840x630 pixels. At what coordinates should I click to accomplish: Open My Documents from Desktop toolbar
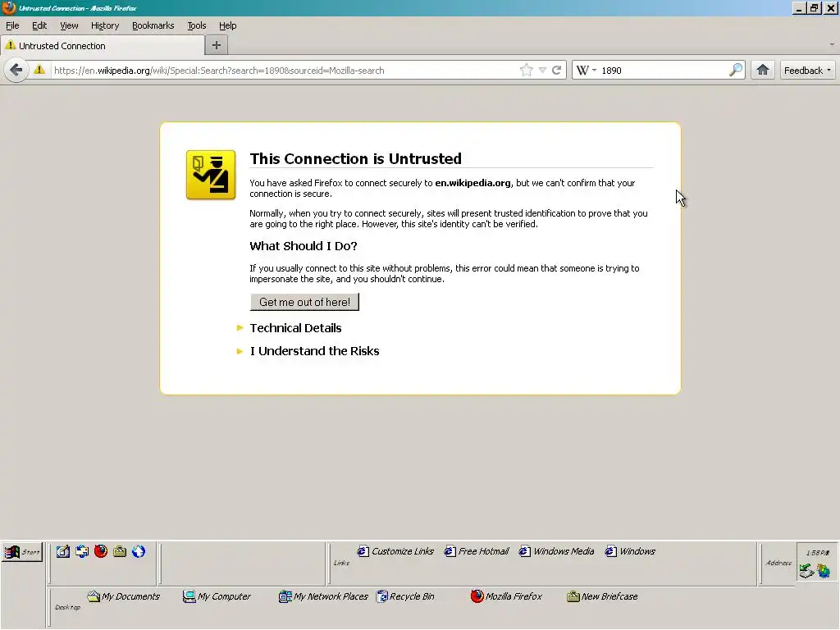coord(124,596)
